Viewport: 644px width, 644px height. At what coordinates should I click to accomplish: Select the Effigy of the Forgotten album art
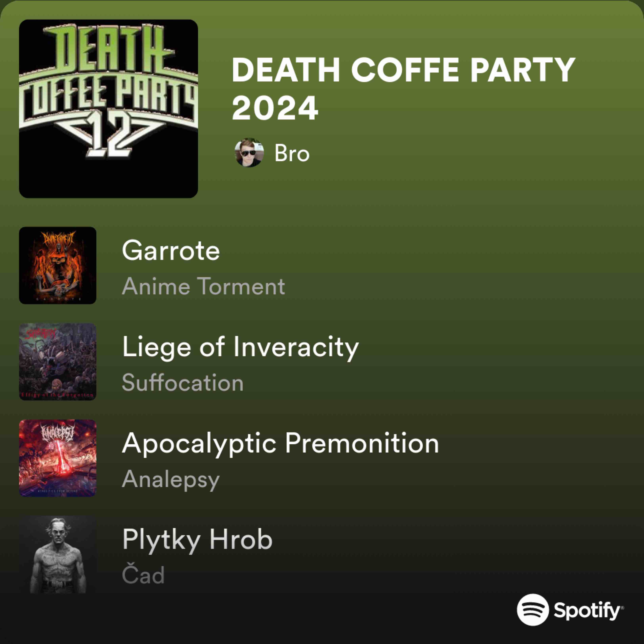(58, 362)
